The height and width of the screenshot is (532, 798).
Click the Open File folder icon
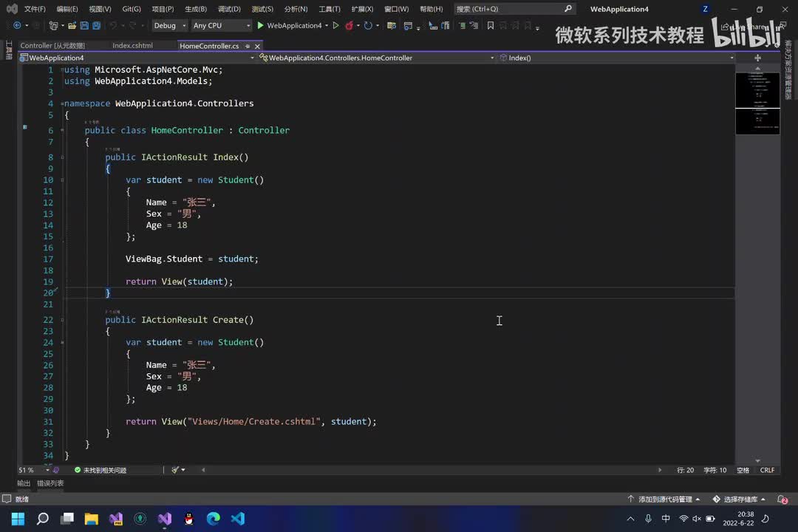(x=72, y=25)
